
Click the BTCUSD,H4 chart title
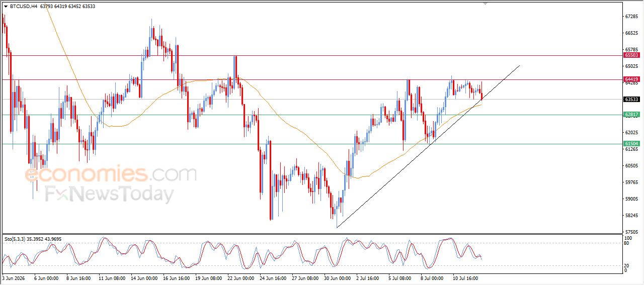tap(23, 7)
